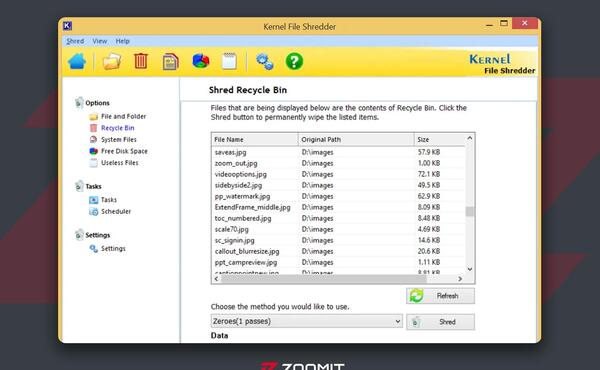Click the file list scroll up arrow

point(470,138)
